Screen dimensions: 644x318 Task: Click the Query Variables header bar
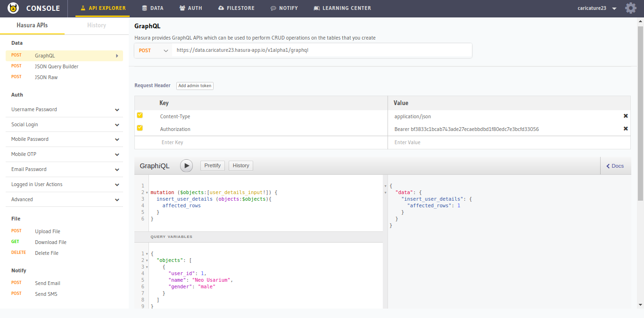point(258,236)
